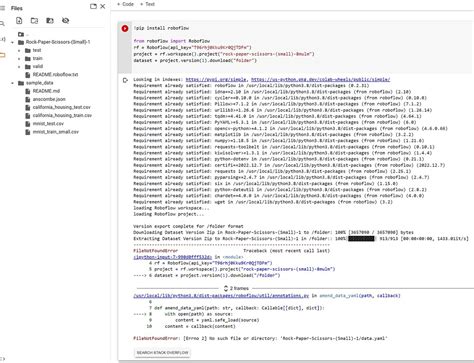Viewport: 474px width, 363px height.
Task: Expand the valid folder arrow
Action: pos(19,67)
